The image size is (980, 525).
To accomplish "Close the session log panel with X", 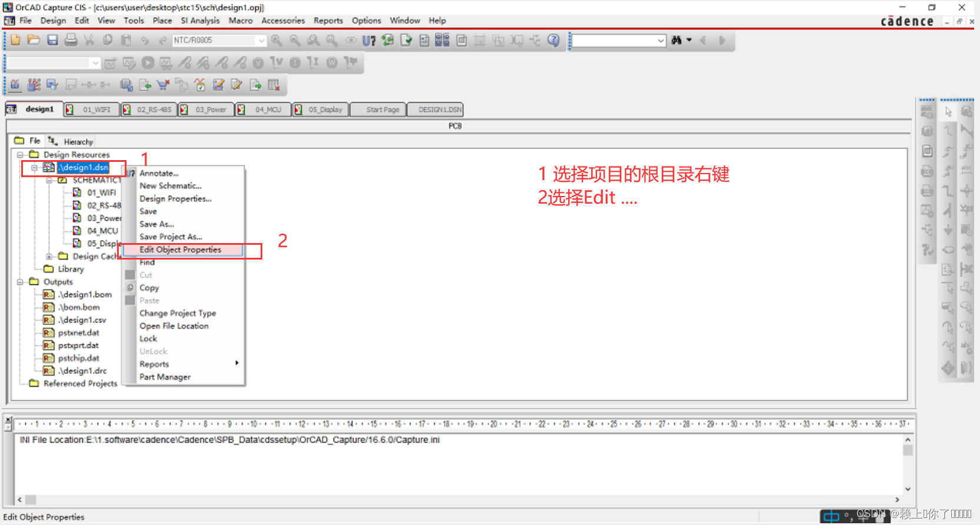I will [8, 419].
